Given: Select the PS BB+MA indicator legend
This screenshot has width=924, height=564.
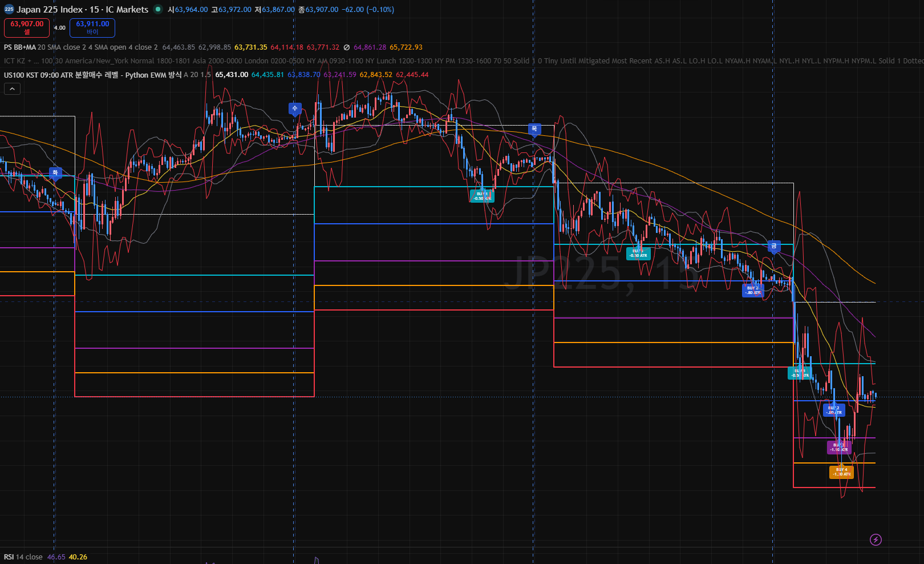Looking at the screenshot, I should [20, 47].
